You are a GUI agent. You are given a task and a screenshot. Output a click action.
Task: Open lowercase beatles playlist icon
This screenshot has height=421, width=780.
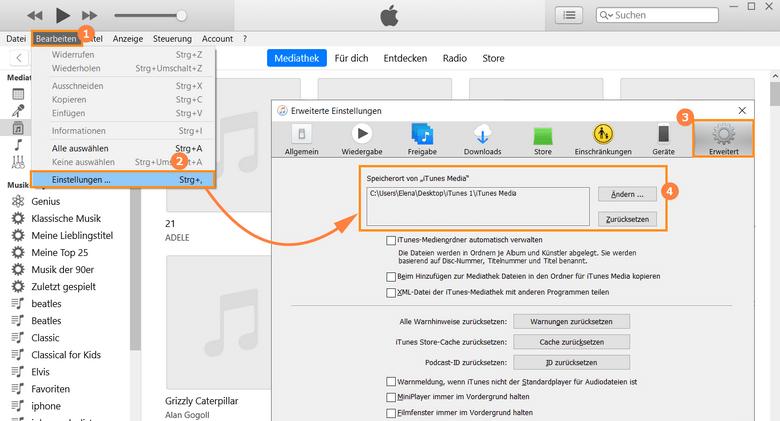tap(18, 304)
